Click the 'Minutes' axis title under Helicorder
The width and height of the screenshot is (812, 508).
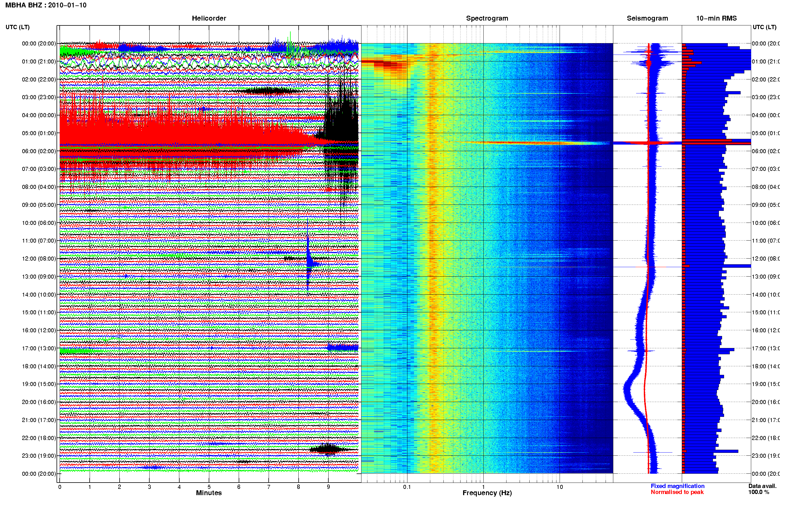(209, 493)
